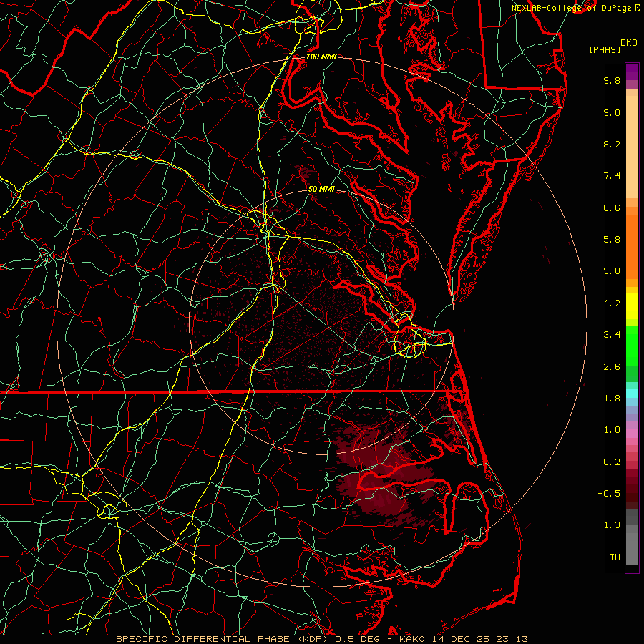
Task: Click the -0.5 scale label
Action: [609, 494]
